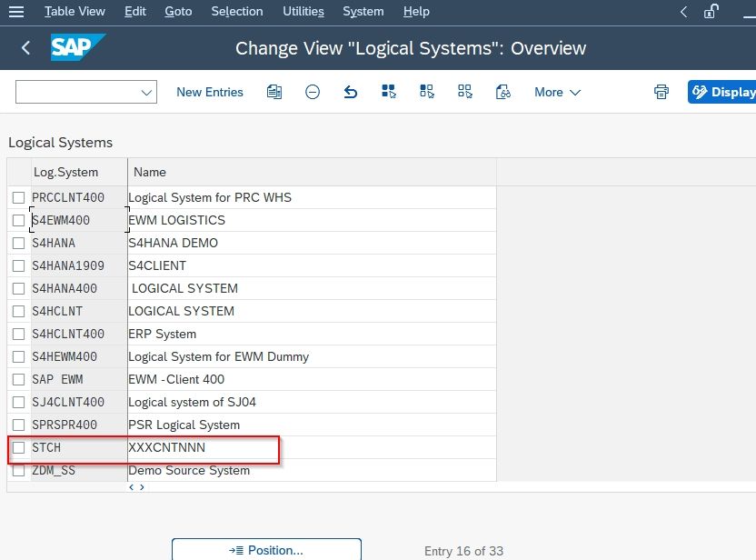Viewport: 756px width, 560px height.
Task: Click the STCH log system cell
Action: pos(79,447)
